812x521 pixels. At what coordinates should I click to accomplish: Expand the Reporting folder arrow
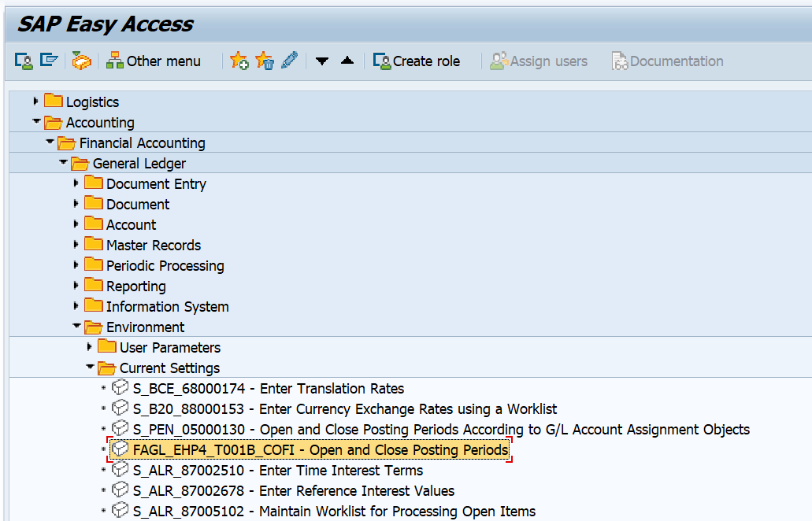[x=76, y=285]
